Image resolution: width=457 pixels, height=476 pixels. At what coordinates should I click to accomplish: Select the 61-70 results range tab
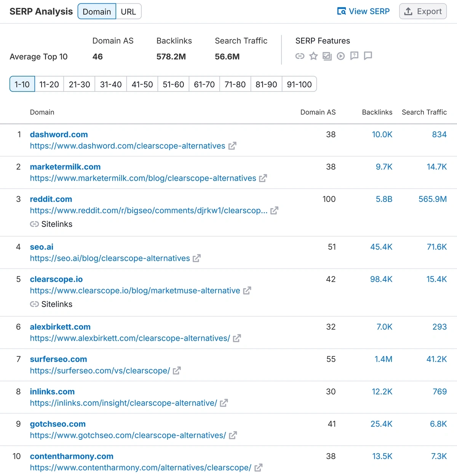(x=205, y=84)
